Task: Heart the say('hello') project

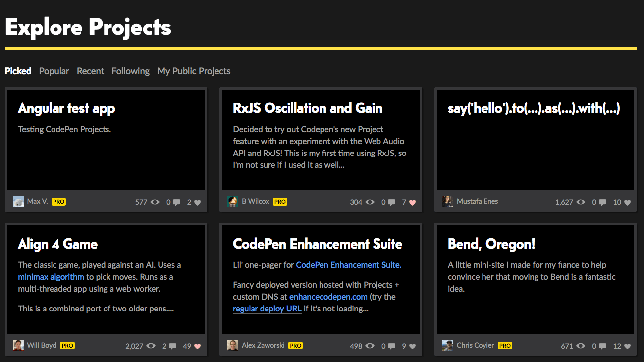Action: pyautogui.click(x=627, y=202)
